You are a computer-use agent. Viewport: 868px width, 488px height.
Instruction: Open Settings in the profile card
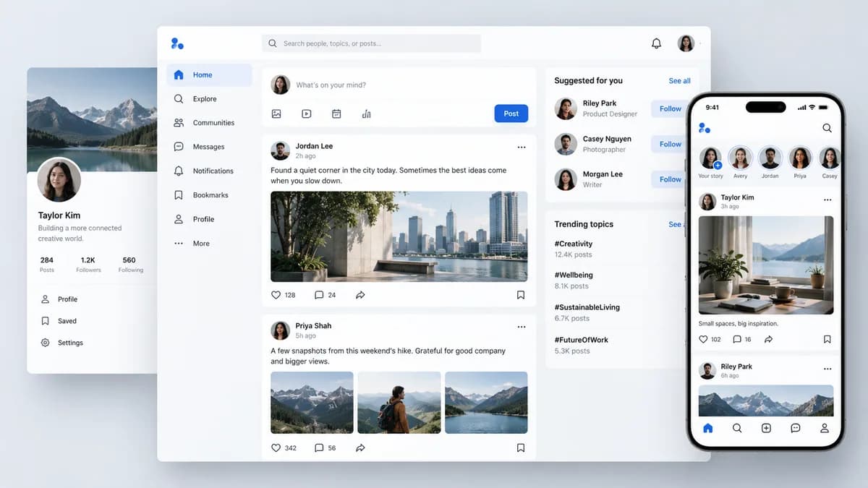pyautogui.click(x=61, y=343)
